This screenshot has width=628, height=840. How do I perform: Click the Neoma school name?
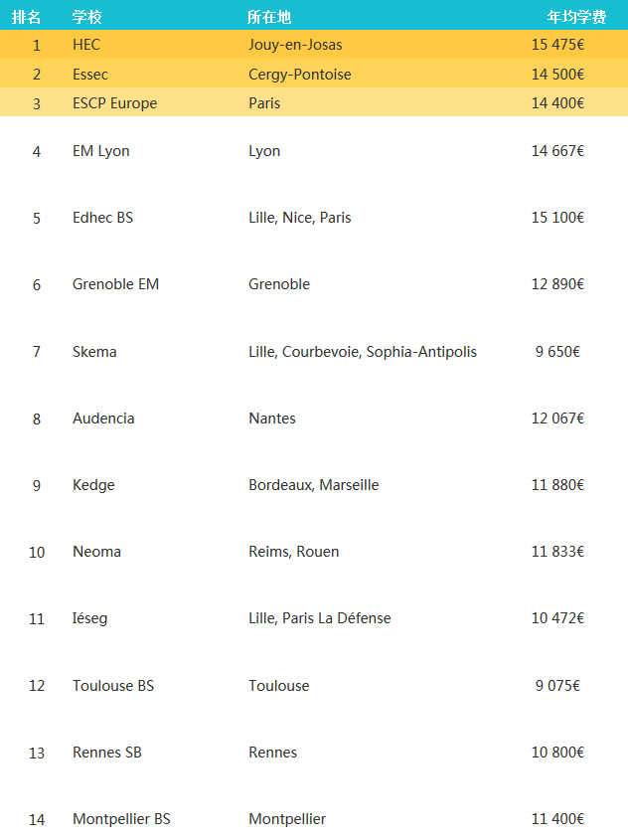(97, 552)
